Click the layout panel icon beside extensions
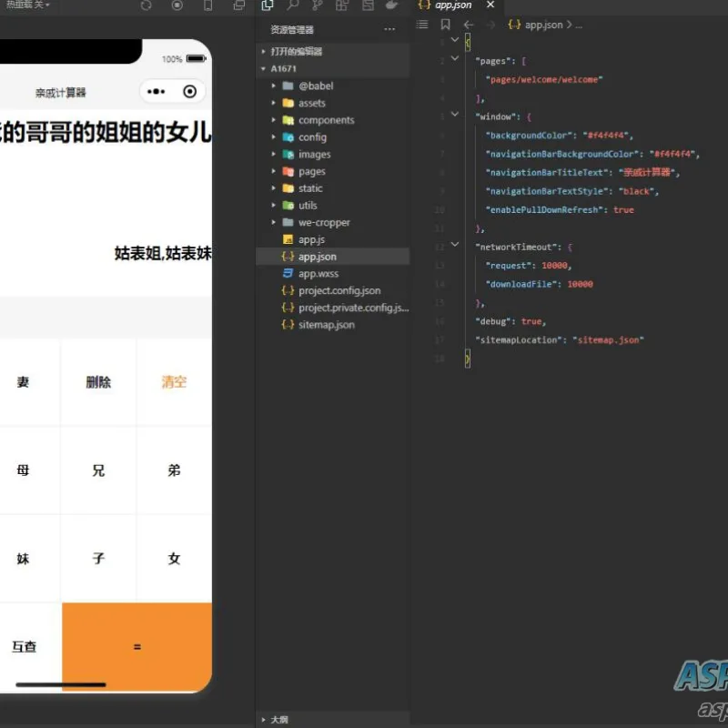The height and width of the screenshot is (728, 728). pyautogui.click(x=368, y=5)
